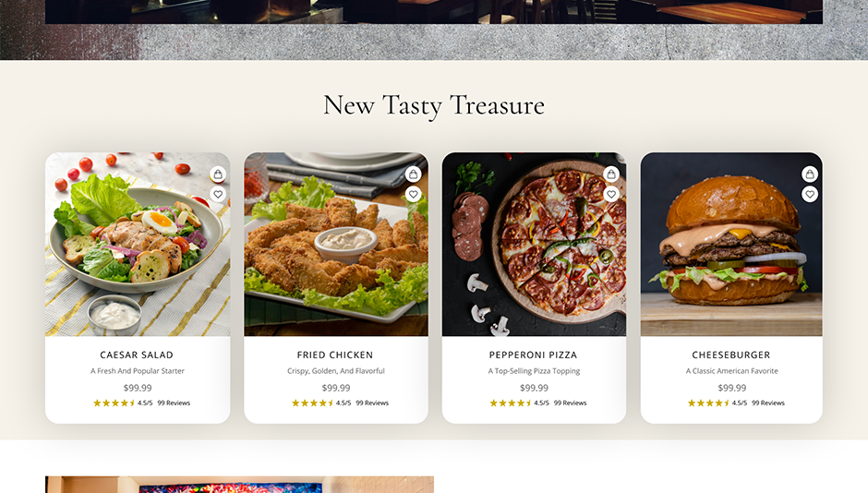Add Fried Chicken to shopping bag
Viewport: 868px width, 493px height.
[x=413, y=174]
